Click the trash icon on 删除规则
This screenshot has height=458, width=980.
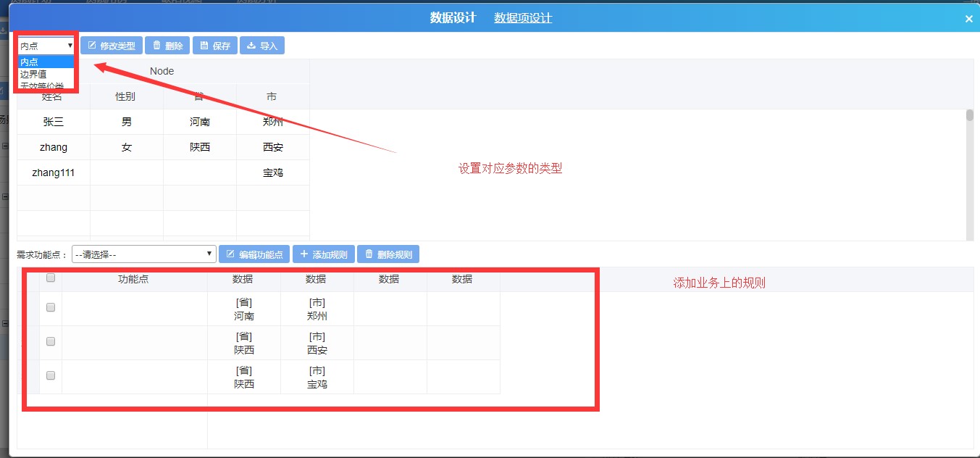(369, 254)
